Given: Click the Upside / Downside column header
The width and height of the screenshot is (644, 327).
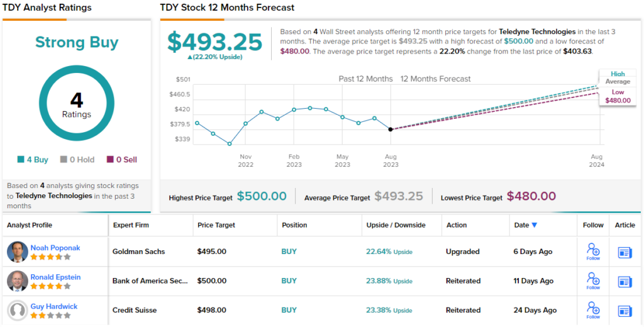Looking at the screenshot, I should click(396, 225).
